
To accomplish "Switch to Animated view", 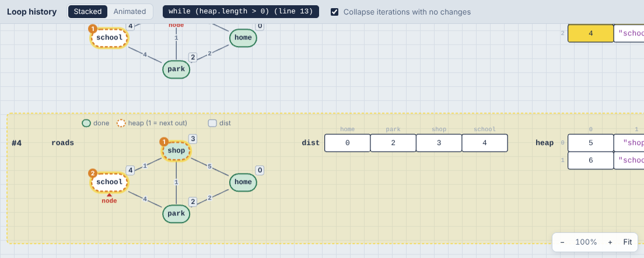I will pos(129,12).
